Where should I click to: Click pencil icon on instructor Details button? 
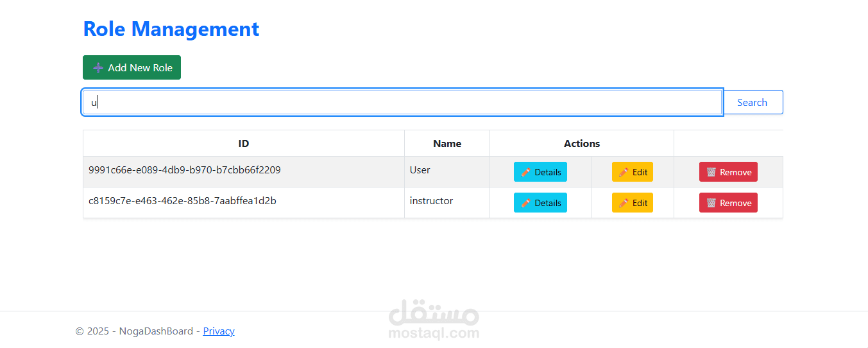click(525, 203)
